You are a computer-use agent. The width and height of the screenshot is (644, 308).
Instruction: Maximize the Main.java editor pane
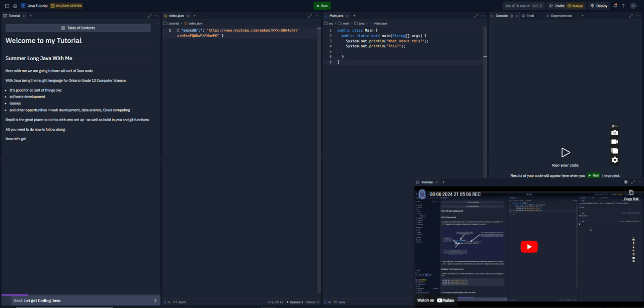[476, 16]
